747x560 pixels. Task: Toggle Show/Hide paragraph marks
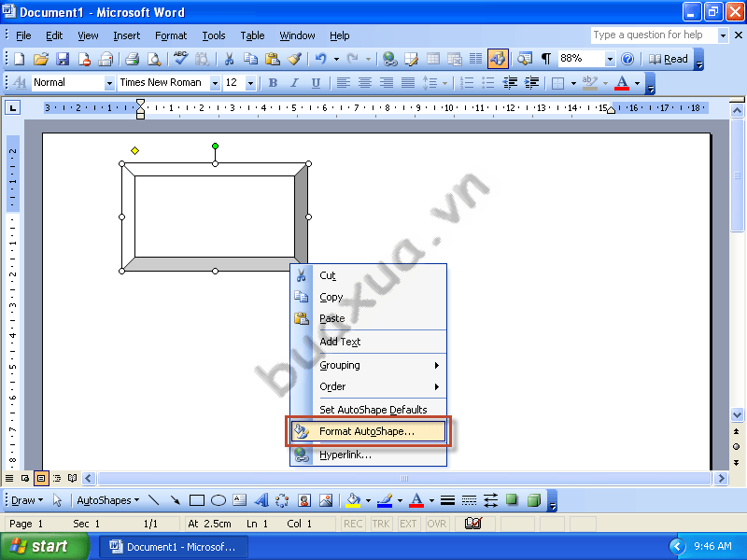point(546,59)
